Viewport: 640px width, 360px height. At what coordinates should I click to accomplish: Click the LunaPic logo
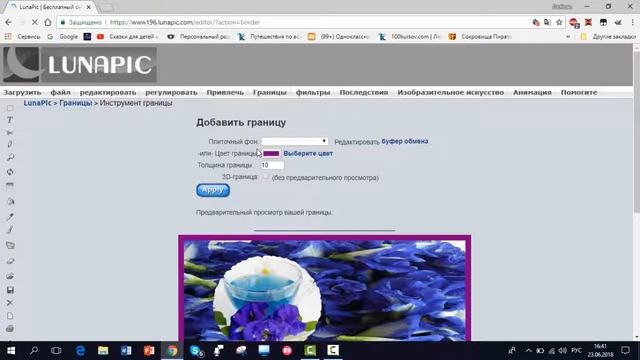(x=80, y=64)
